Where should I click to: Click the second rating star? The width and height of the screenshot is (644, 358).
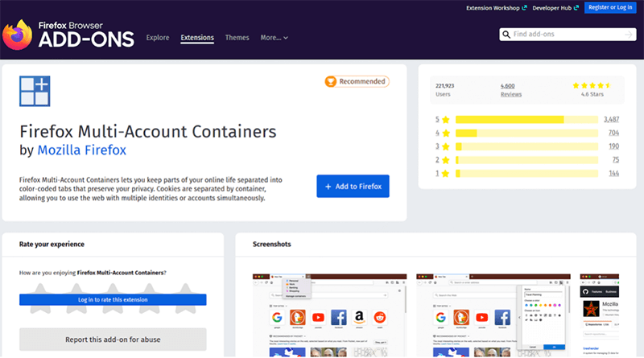pyautogui.click(x=76, y=298)
